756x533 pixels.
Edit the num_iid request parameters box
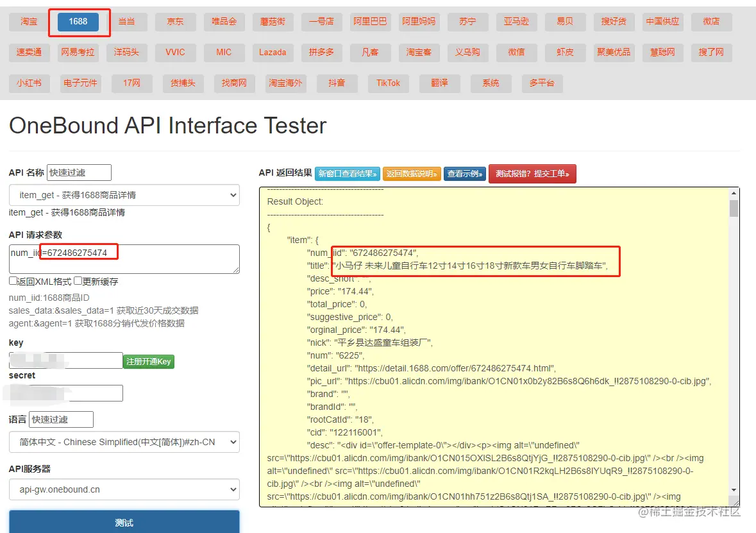pos(124,259)
